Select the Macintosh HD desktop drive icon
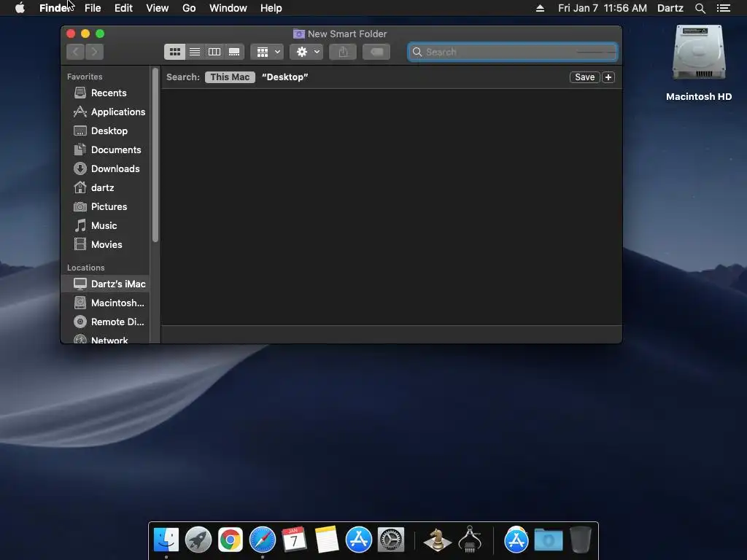This screenshot has width=747, height=560. coord(698,53)
